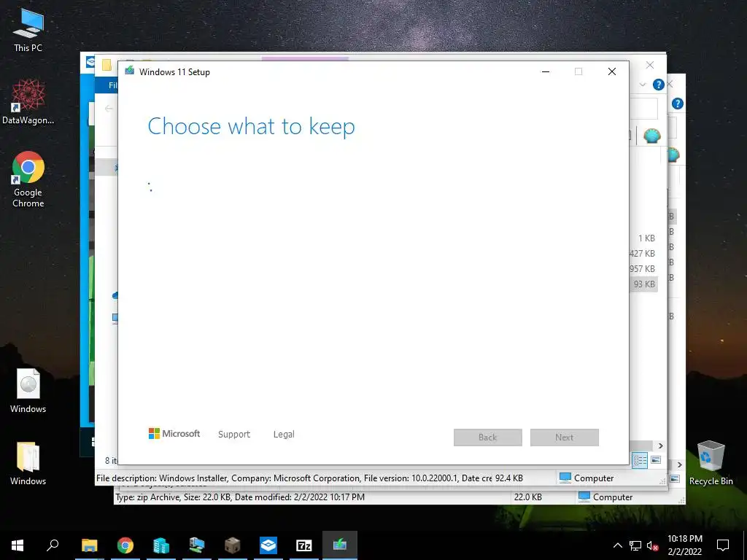Screen dimensions: 747x560
Task: Click the large icons view button in rear Explorer window
Action: tap(675, 478)
